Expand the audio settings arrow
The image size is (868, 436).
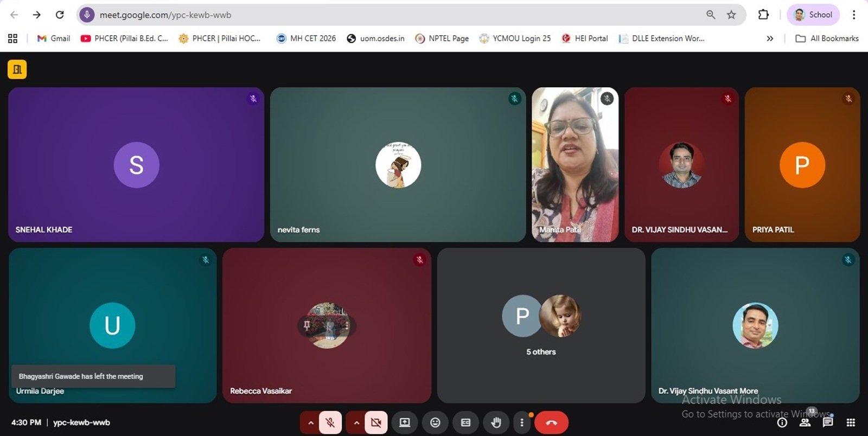click(x=310, y=422)
